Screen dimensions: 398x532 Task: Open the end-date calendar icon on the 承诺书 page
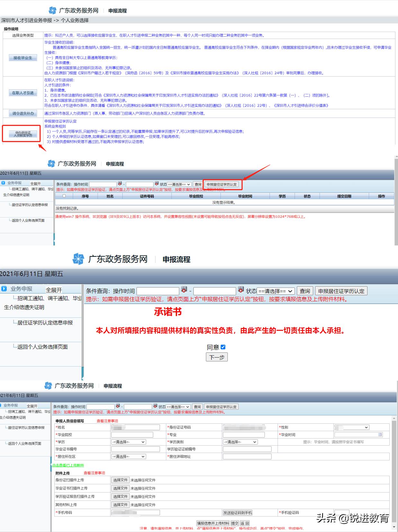241,289
